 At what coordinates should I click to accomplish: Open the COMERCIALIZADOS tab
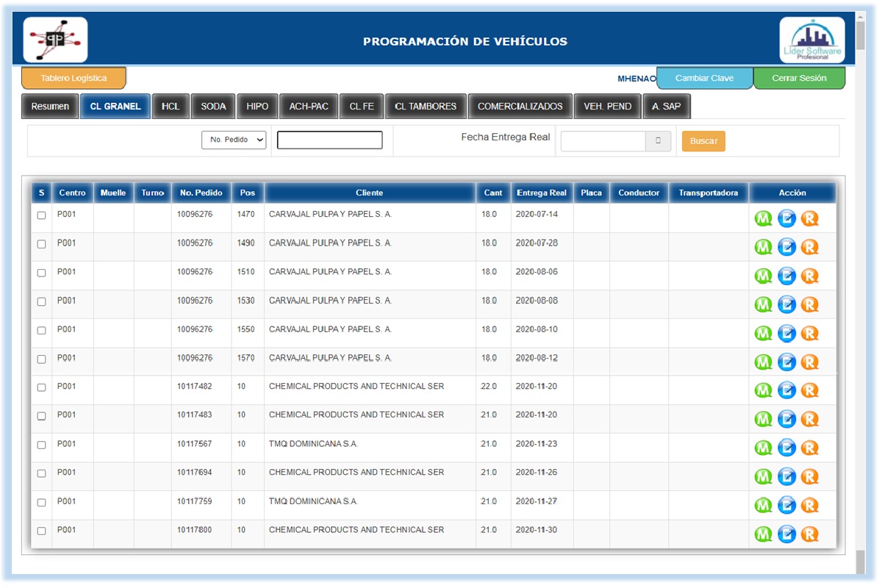[x=520, y=107]
